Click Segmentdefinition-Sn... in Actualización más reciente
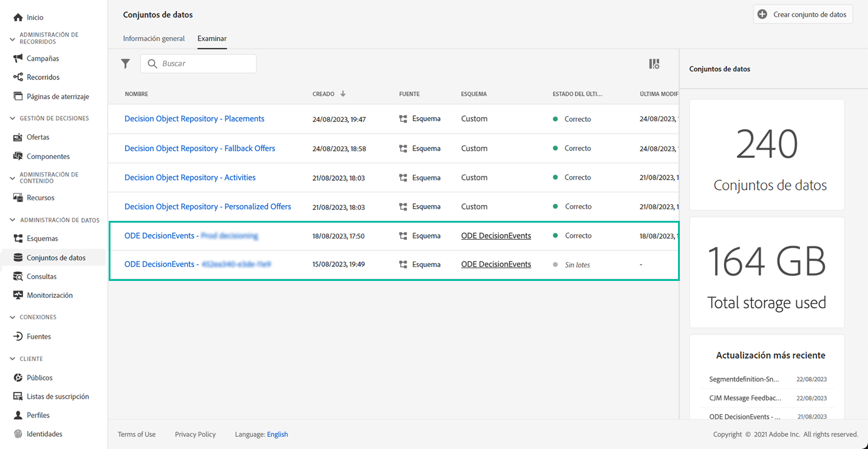 pyautogui.click(x=744, y=379)
